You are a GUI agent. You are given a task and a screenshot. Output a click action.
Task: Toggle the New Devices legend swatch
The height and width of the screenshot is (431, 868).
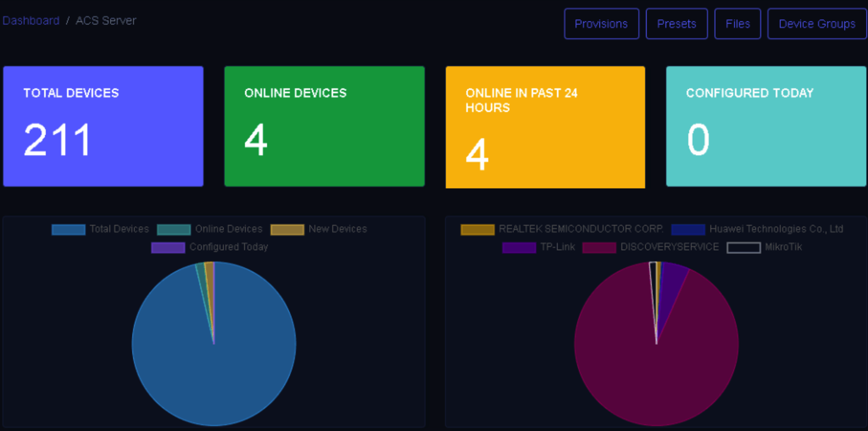click(x=287, y=230)
